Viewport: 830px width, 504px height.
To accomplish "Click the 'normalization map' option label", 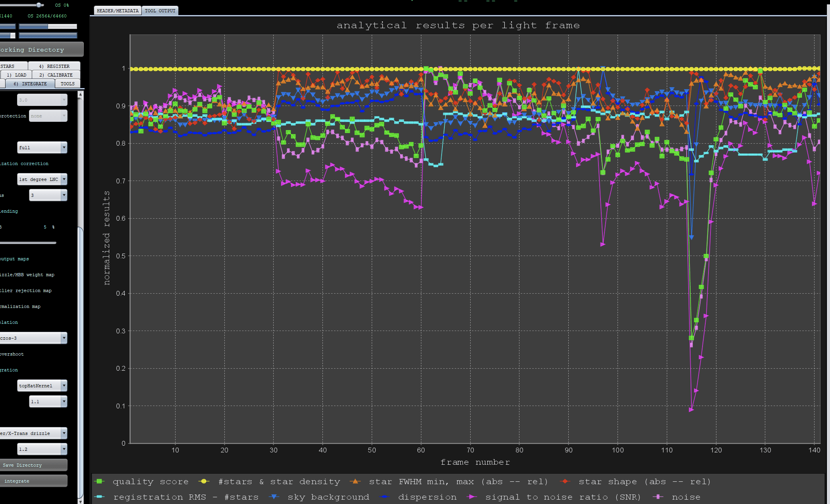I will pyautogui.click(x=20, y=306).
